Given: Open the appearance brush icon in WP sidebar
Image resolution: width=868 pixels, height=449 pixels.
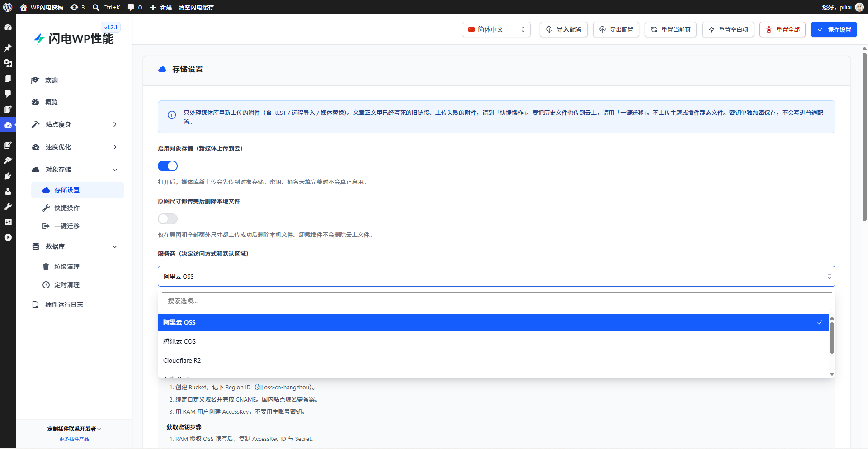Looking at the screenshot, I should pos(8,161).
